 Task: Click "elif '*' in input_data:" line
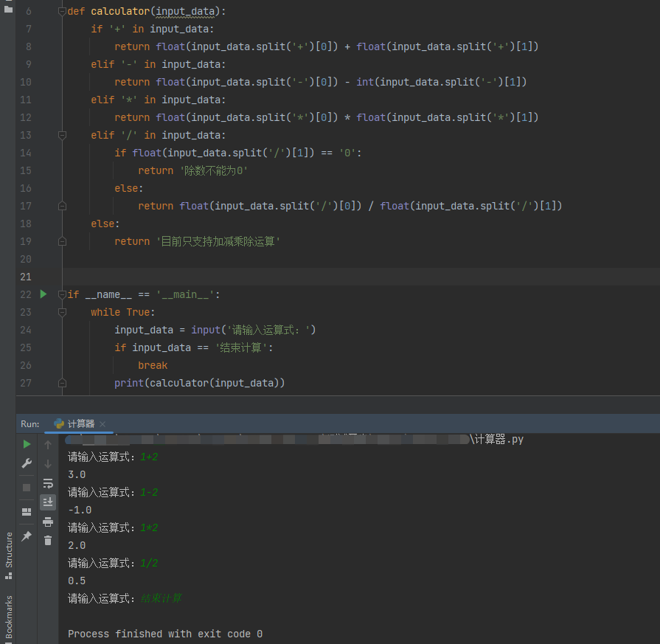pos(159,100)
